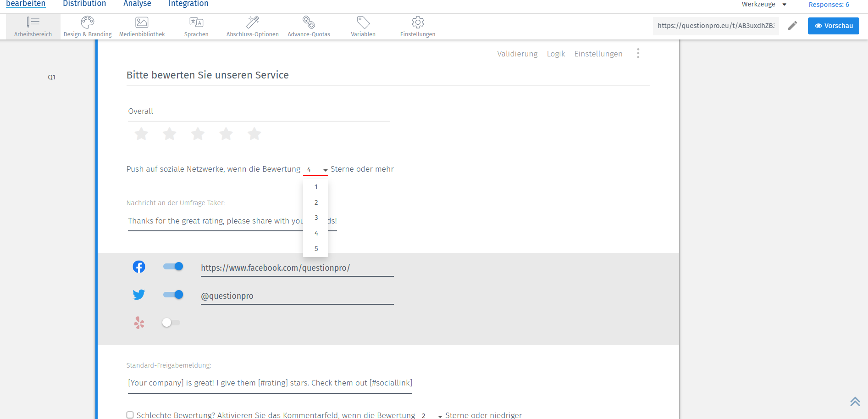Open the Arbeitsbereich workspace icon

point(33,22)
